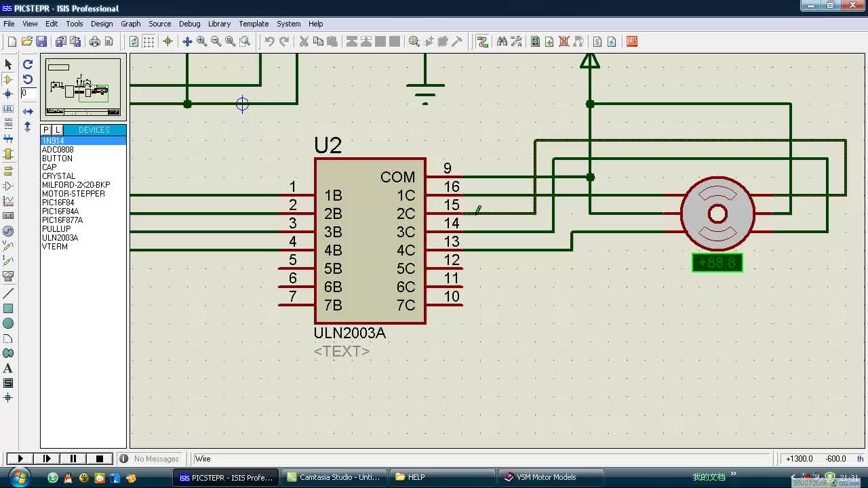Rotate the part anticlockwise
Viewport: 868px width, 488px height.
[x=28, y=79]
